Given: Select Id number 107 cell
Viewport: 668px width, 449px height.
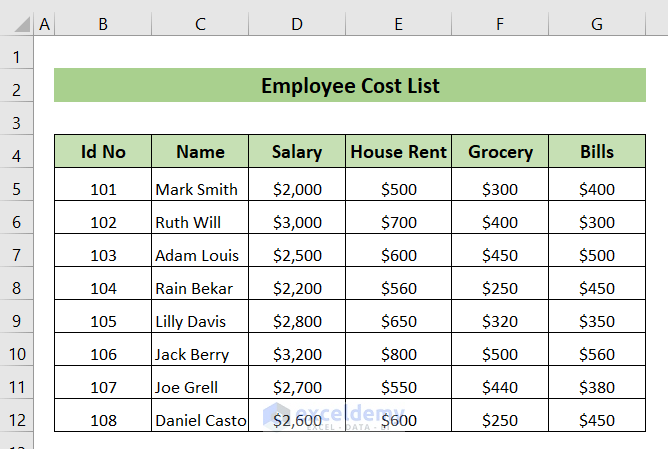Looking at the screenshot, I should click(x=103, y=387).
